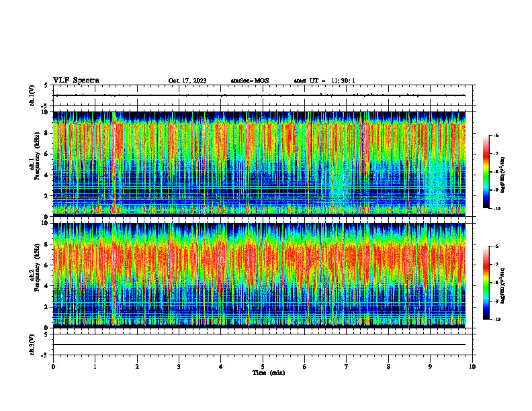Click time axis tick label "1"
The image size is (532, 411).
95,367
